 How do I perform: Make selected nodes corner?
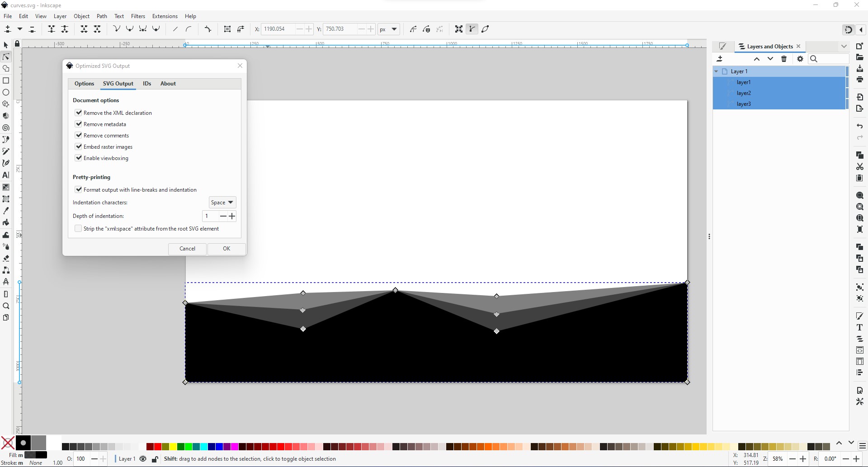117,29
